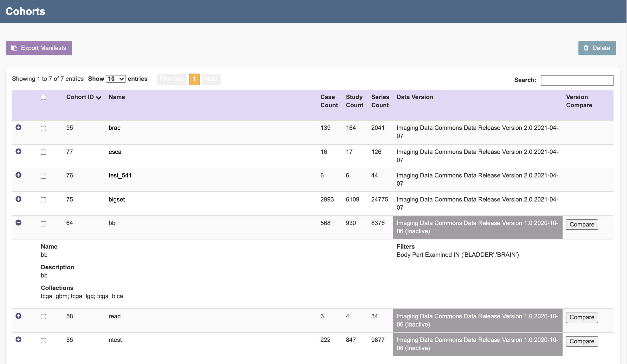
Task: Click the trash Delete button
Action: point(597,48)
